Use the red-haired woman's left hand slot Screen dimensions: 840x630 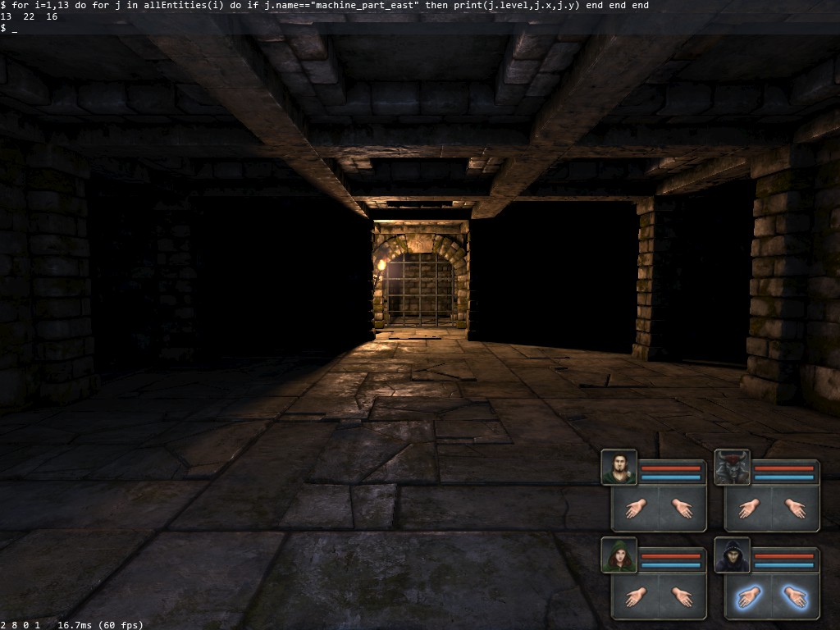coord(636,596)
